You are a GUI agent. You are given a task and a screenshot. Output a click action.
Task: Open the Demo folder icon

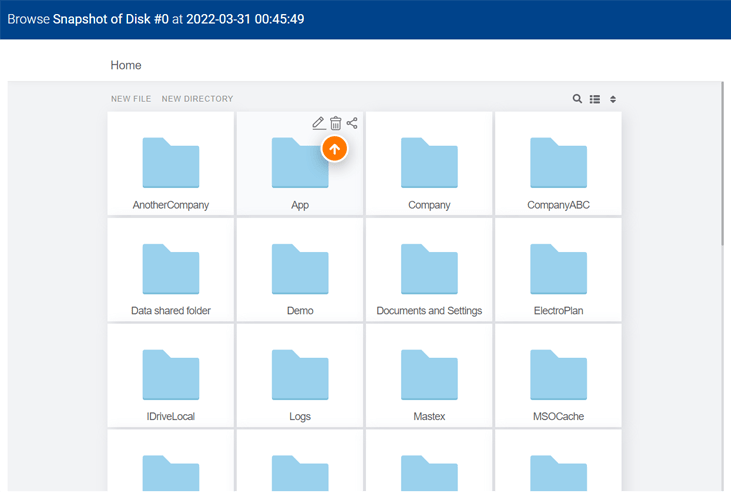click(300, 269)
